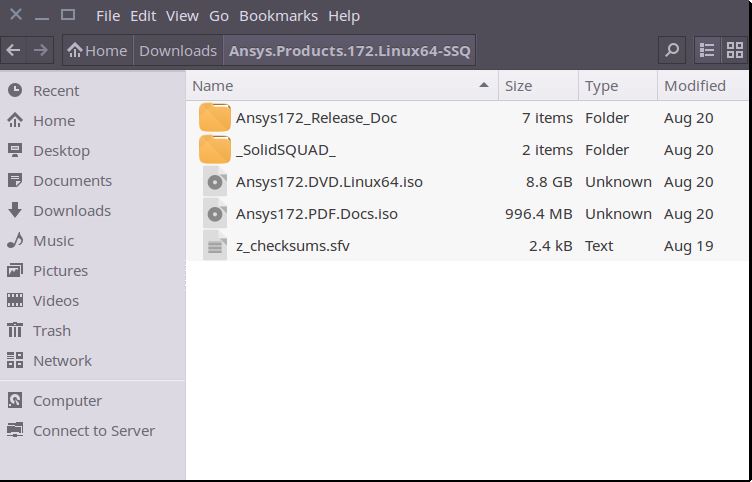Select the Ansys172_Release_Doc file name
This screenshot has height=482, width=752.
pyautogui.click(x=317, y=118)
